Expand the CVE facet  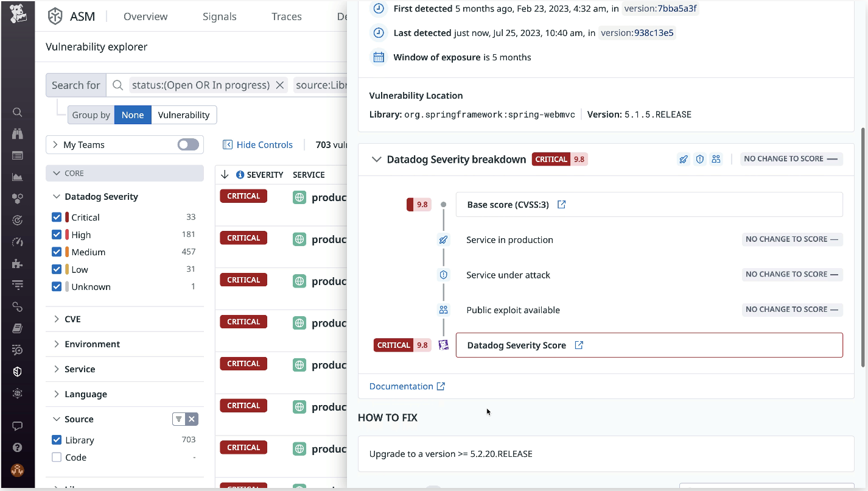point(57,319)
